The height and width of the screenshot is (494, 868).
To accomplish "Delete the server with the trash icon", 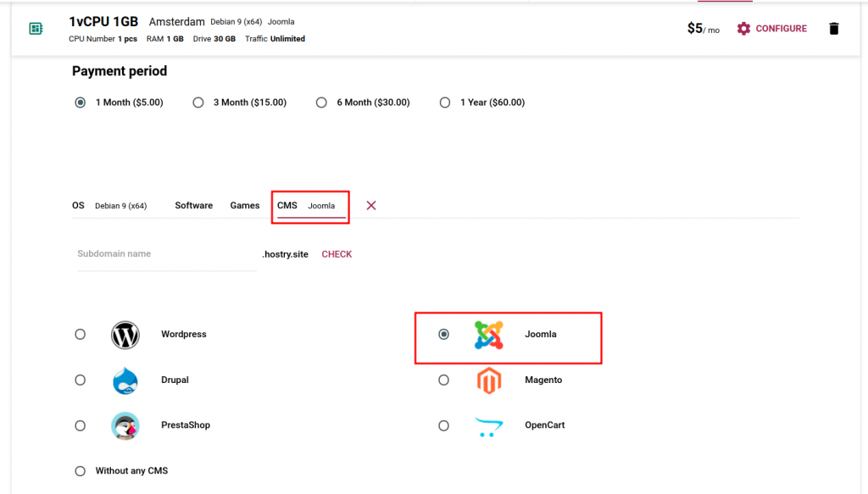I will (834, 29).
